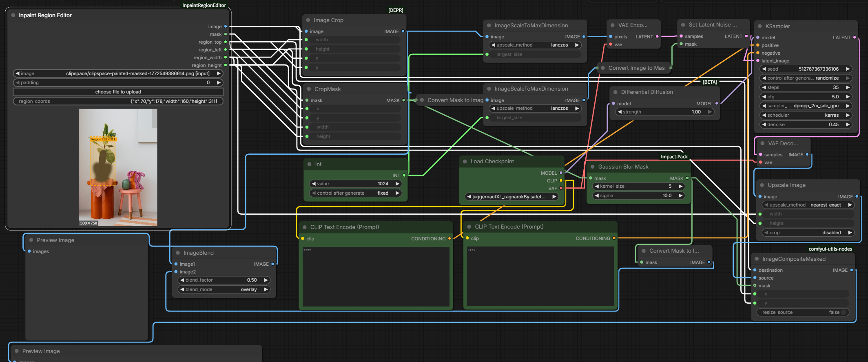This screenshot has width=868, height=362.
Task: Click the Set Latent Noise node's collapse dot
Action: pyautogui.click(x=683, y=24)
